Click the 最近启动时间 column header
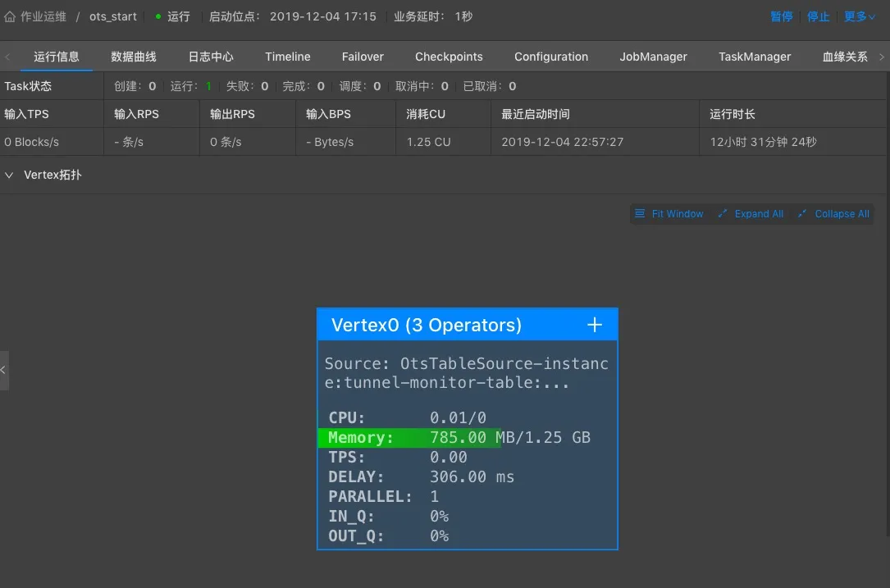The width and height of the screenshot is (890, 588). tap(536, 114)
